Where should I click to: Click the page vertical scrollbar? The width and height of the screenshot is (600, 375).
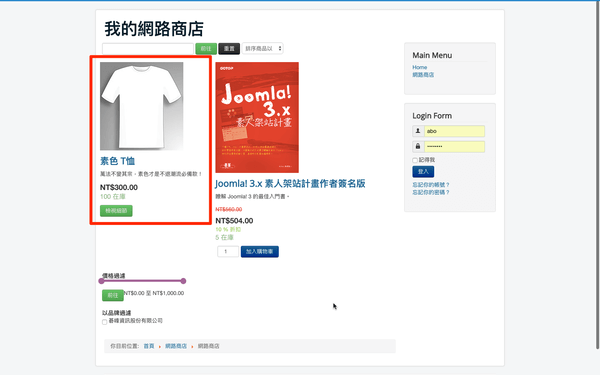pos(598,174)
